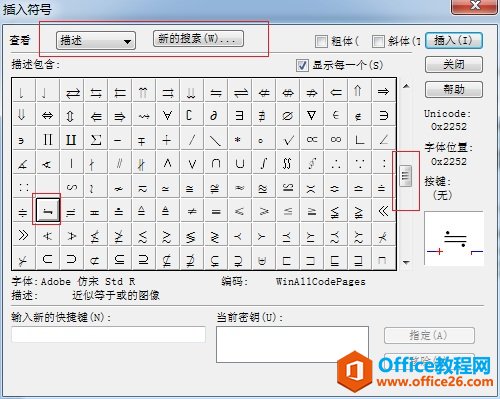Click the WinAllCodePages encoding text

[x=321, y=282]
